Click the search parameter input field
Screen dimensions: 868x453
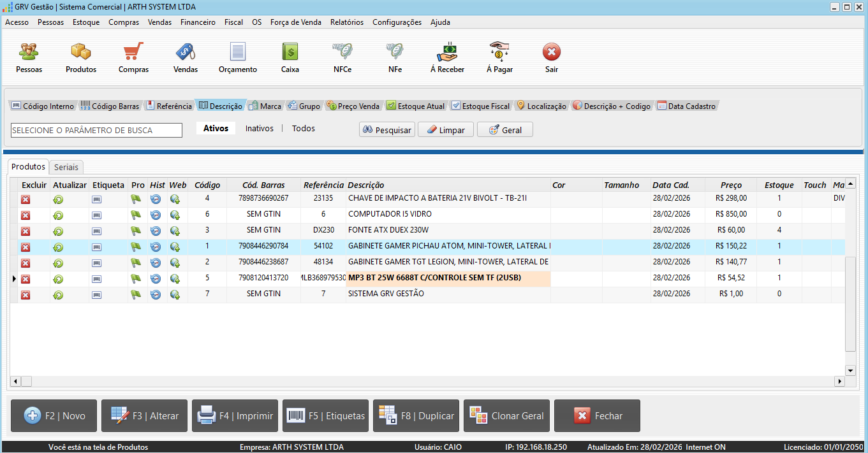[x=97, y=131]
